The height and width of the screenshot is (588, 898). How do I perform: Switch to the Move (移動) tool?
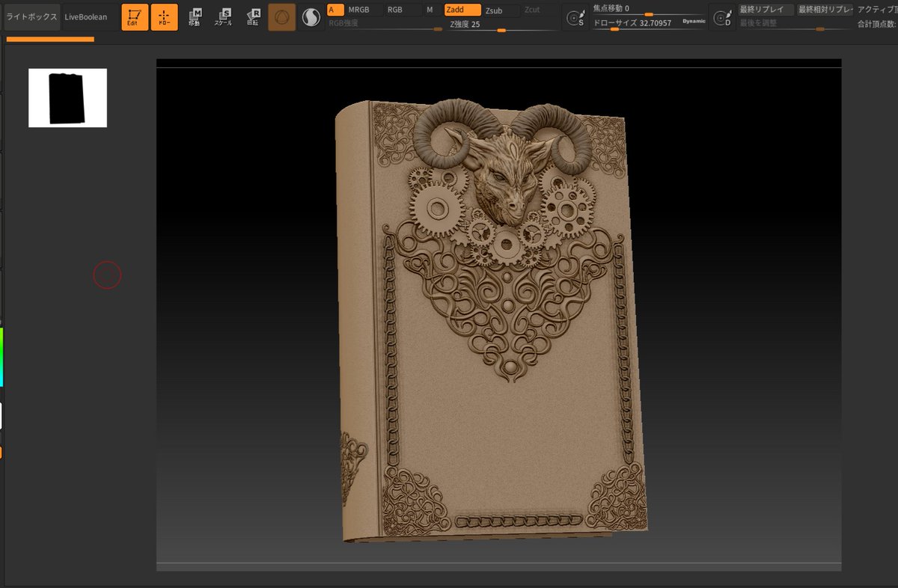pos(195,16)
